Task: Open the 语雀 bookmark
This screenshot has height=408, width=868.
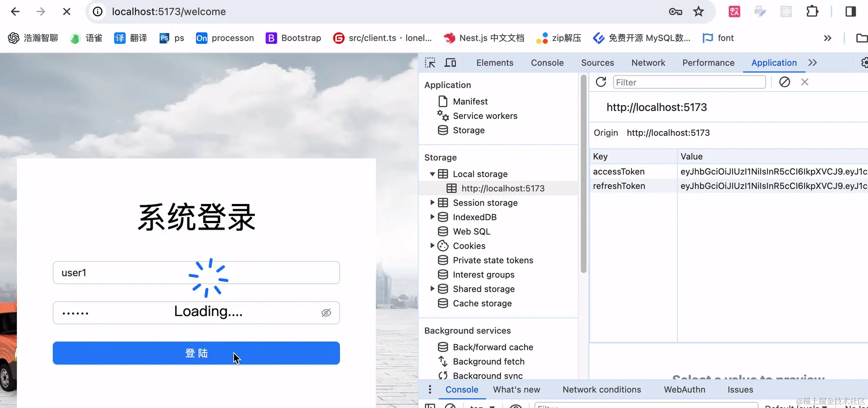Action: 86,38
